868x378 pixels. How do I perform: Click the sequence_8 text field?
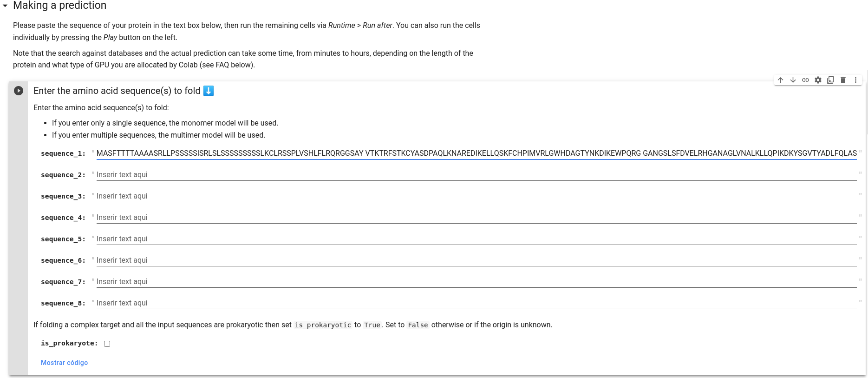coord(476,303)
